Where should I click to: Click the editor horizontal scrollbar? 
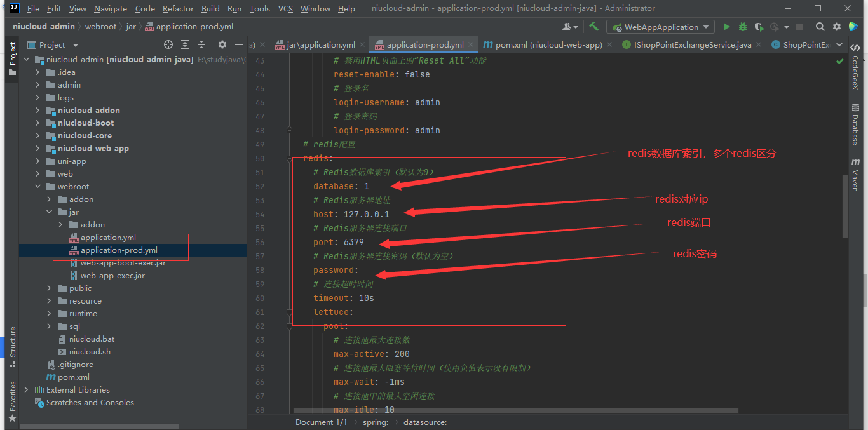tap(515, 412)
